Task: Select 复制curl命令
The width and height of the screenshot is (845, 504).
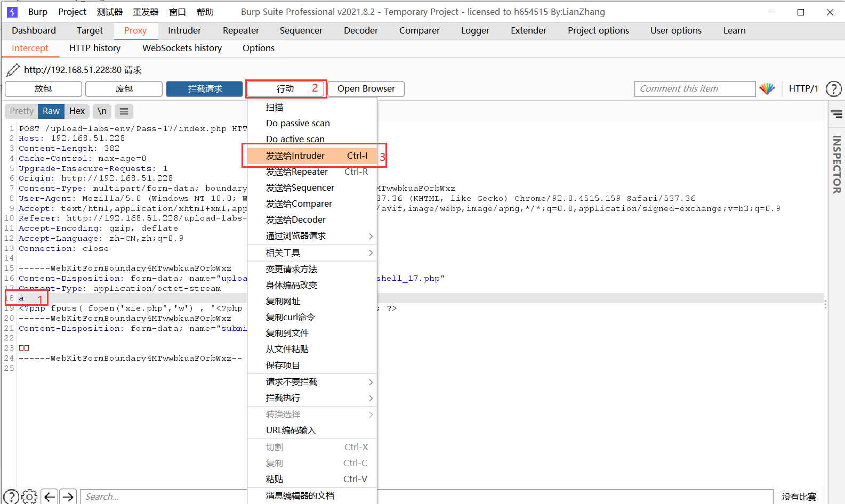Action: pyautogui.click(x=312, y=317)
